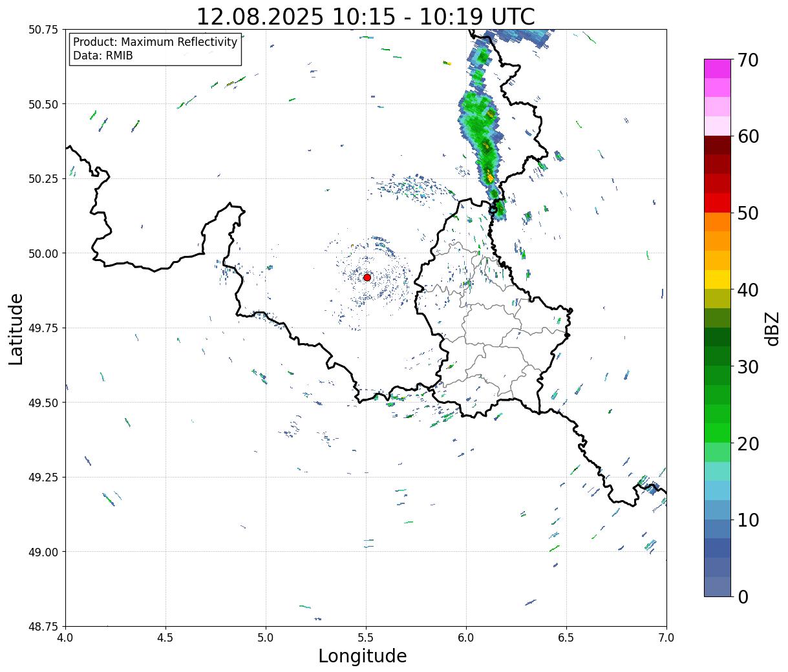
Task: Click the plot title showing 12.08.2025 time
Action: [x=366, y=16]
